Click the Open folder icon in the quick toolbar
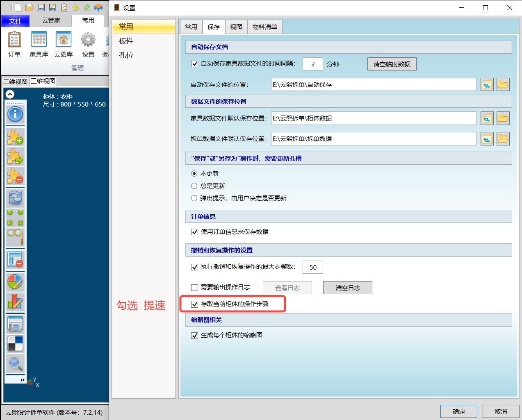 click(x=29, y=7)
